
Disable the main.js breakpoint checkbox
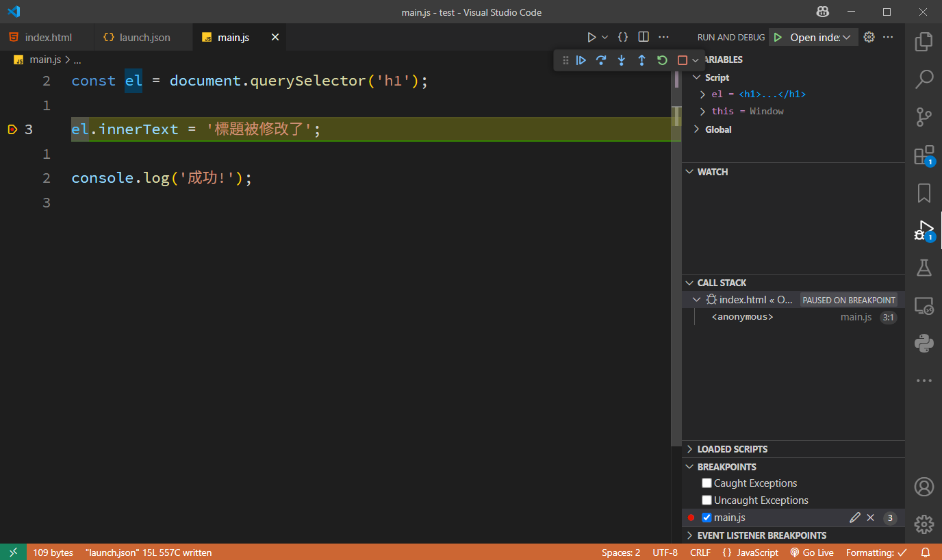tap(707, 518)
